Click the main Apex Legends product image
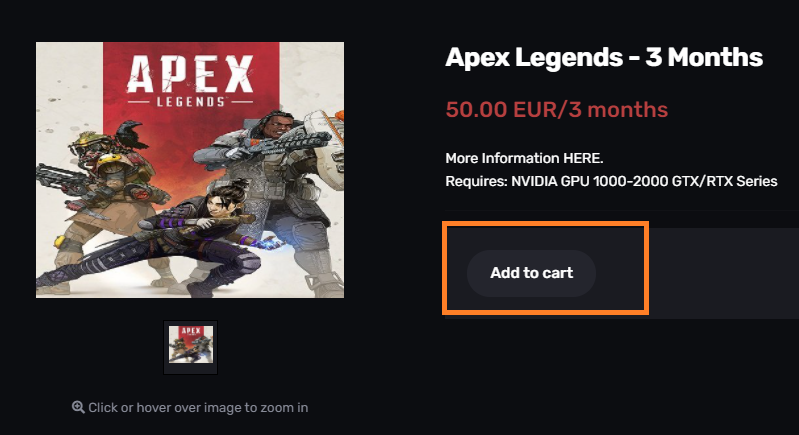The height and width of the screenshot is (435, 799). (x=190, y=170)
